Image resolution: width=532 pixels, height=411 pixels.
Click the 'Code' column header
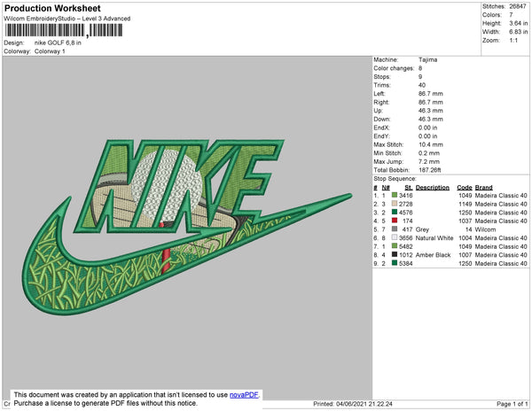(464, 188)
